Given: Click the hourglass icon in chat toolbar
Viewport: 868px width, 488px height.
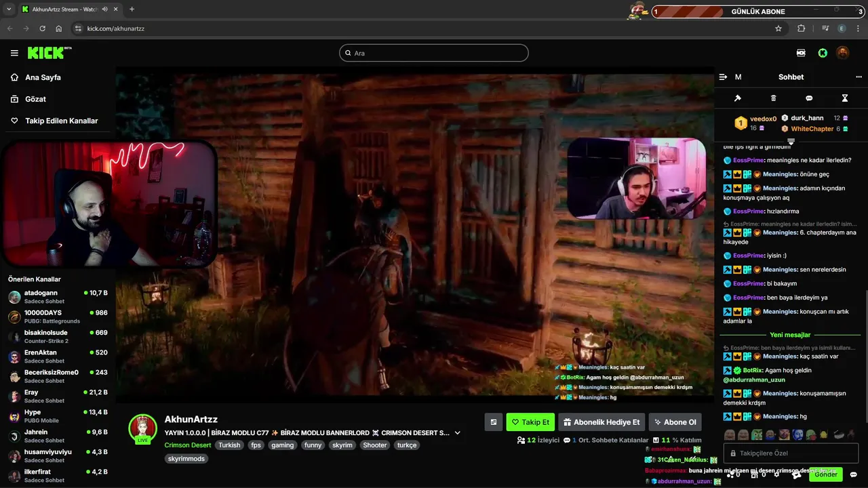Looking at the screenshot, I should (x=845, y=98).
